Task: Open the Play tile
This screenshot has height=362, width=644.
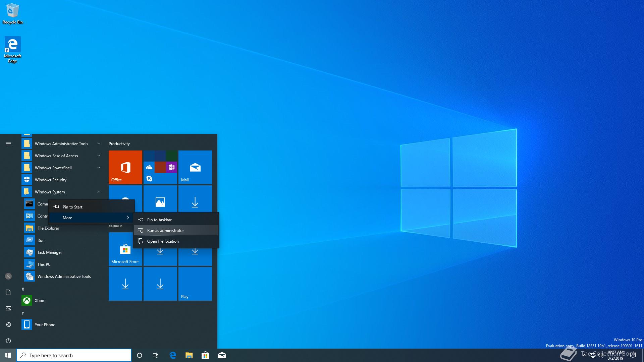Action: coord(195,284)
